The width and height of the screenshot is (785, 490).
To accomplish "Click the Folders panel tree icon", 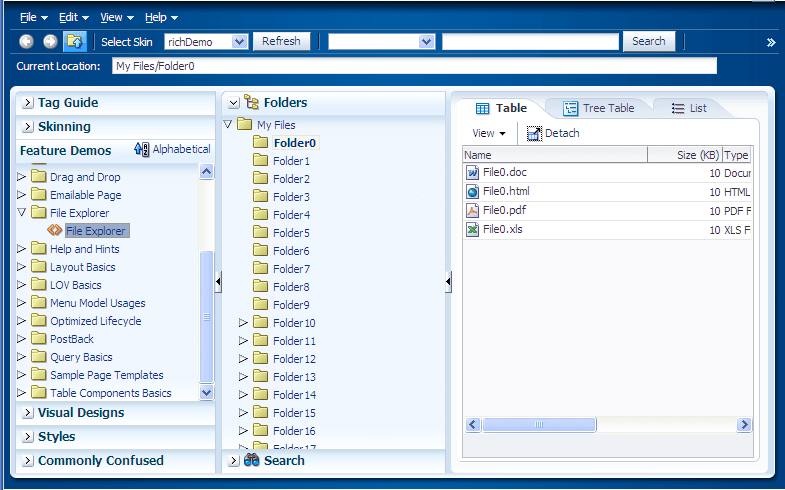I will [x=252, y=102].
